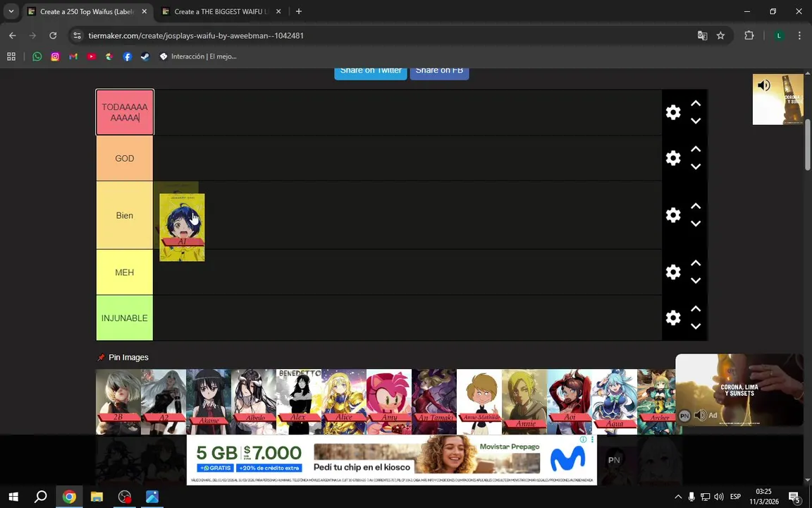Move MEH tier row up
Screen dimensions: 812x508
(x=696, y=263)
